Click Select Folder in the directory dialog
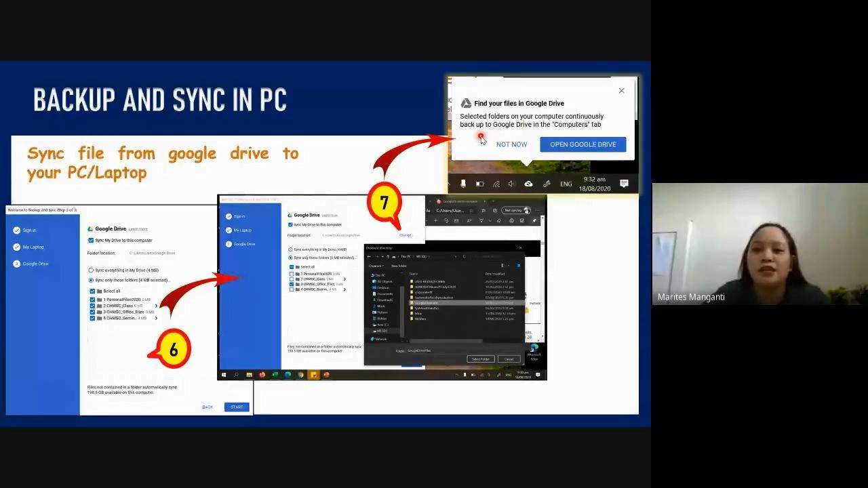The width and height of the screenshot is (868, 488). pyautogui.click(x=481, y=359)
